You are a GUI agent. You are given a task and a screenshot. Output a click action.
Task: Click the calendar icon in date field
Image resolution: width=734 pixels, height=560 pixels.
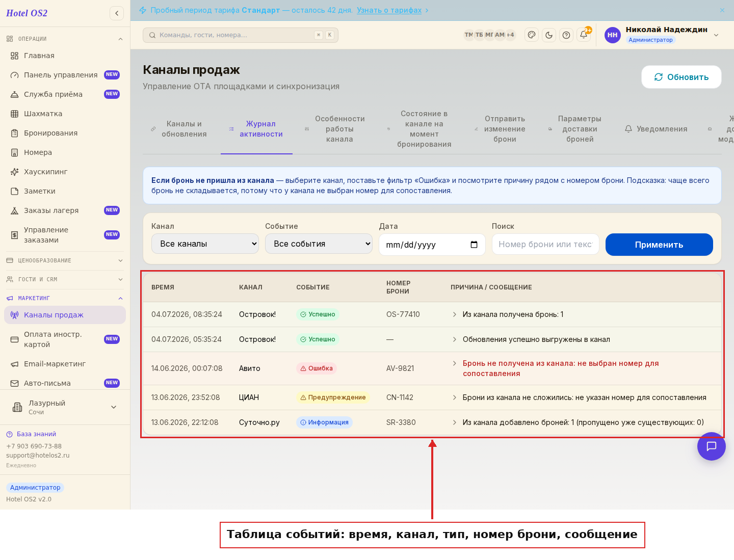click(x=474, y=245)
